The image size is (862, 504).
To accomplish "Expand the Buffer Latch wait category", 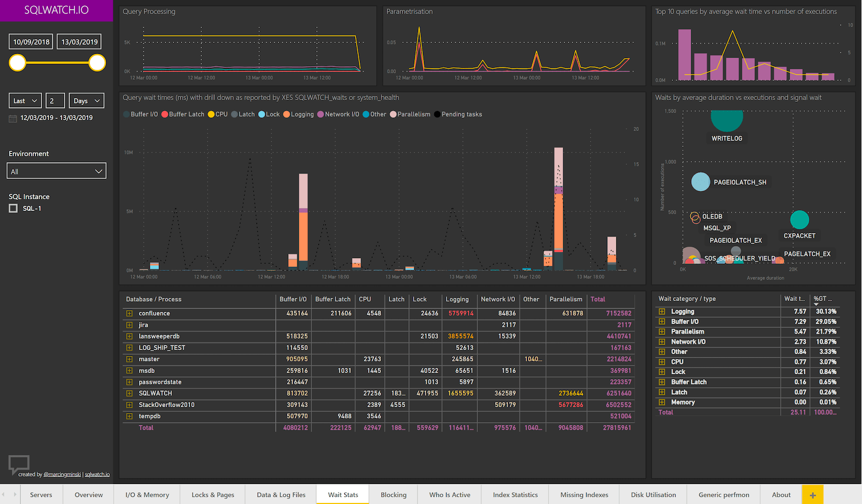I will point(662,382).
